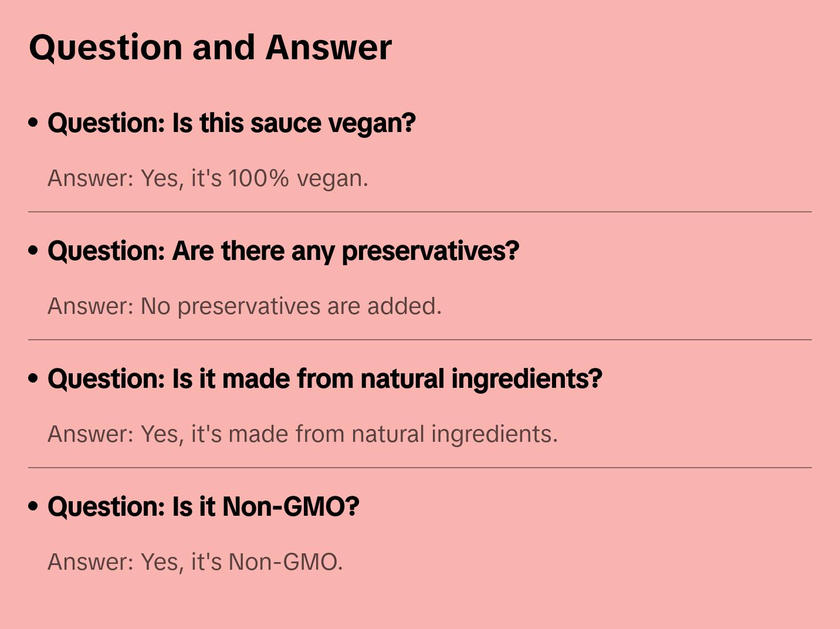840x629 pixels.
Task: Click the word "Question:" in the Non-GMO item
Action: (106, 507)
